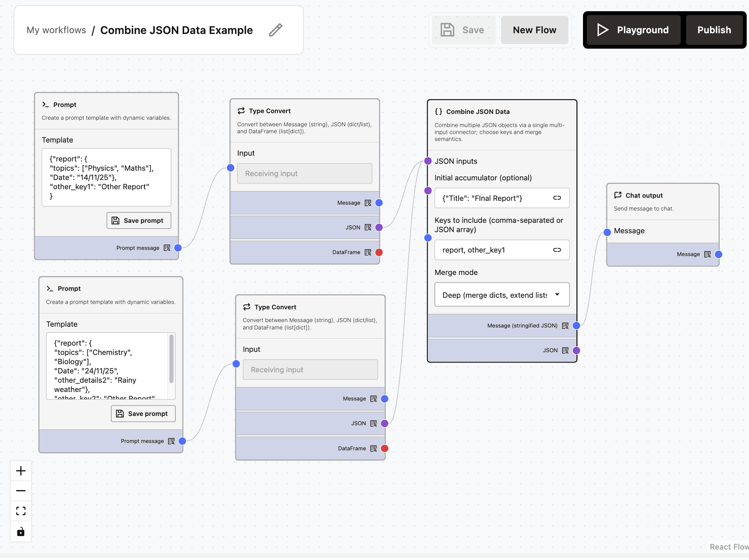Viewport: 749px width, 560px height.
Task: Click the red DataFrame output handle of lower Type Convert
Action: tap(385, 448)
